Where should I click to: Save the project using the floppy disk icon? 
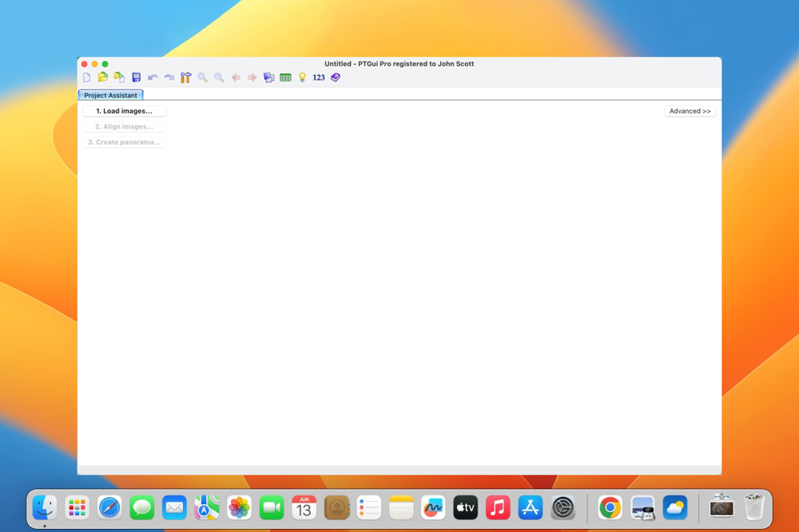click(x=136, y=77)
